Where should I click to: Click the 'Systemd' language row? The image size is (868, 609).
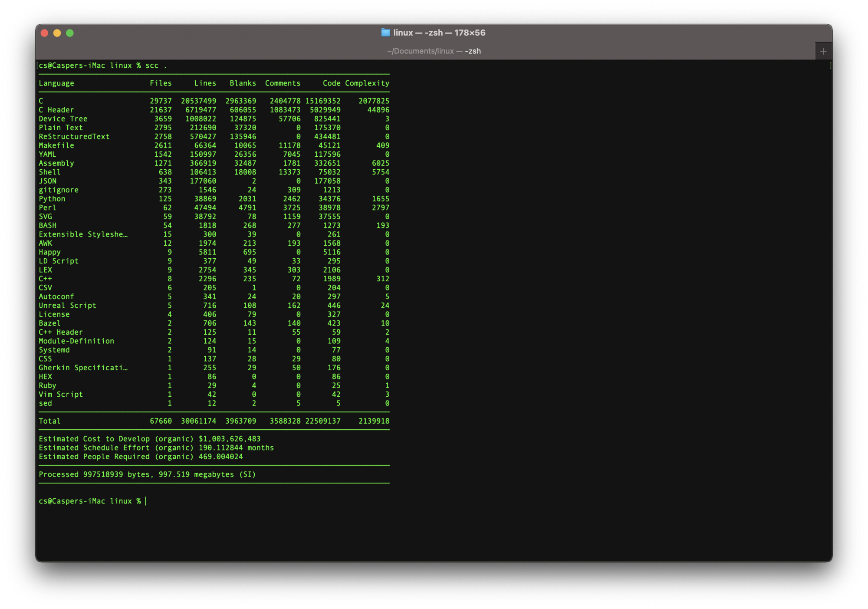coord(214,350)
